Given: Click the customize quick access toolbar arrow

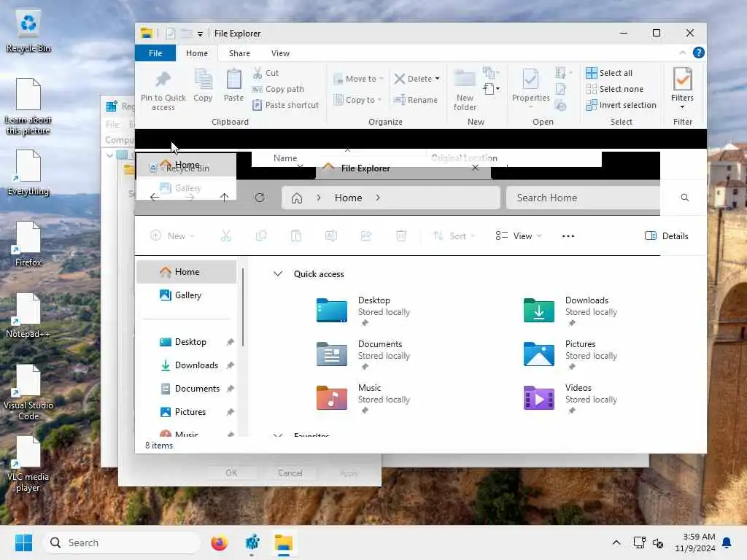Looking at the screenshot, I should pos(200,34).
